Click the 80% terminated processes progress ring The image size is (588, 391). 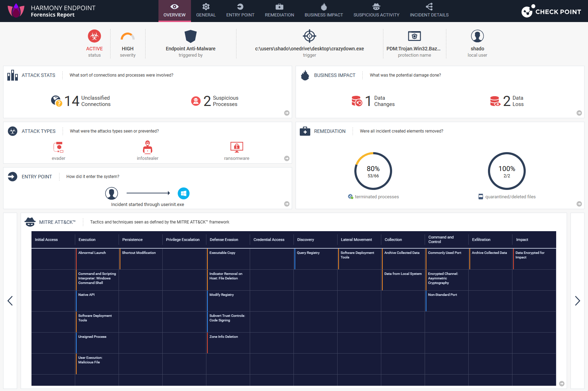(x=373, y=171)
